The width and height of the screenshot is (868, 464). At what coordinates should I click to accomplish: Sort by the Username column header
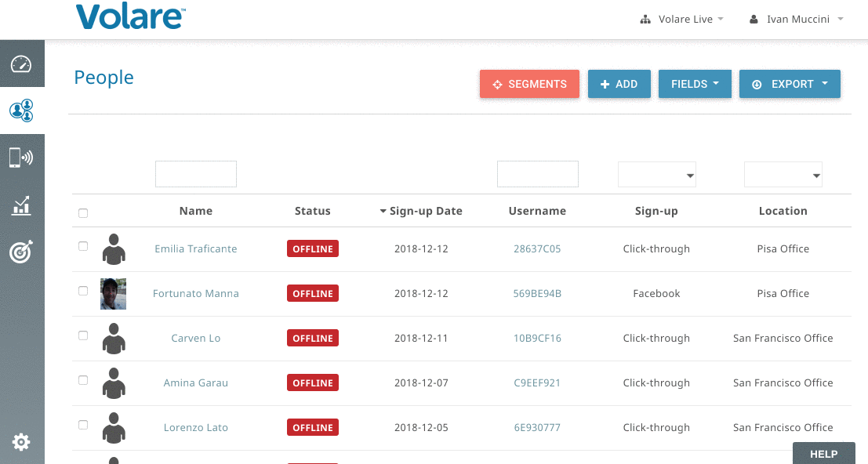click(x=538, y=212)
